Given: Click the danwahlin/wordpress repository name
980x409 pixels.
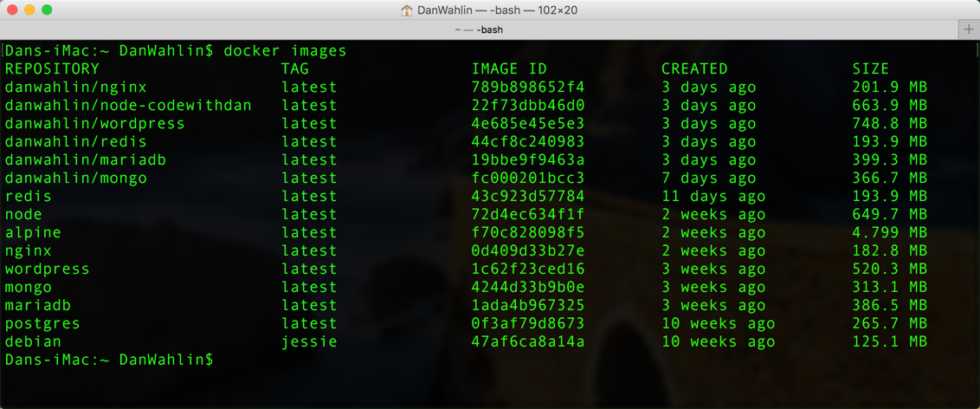Looking at the screenshot, I should (x=95, y=123).
